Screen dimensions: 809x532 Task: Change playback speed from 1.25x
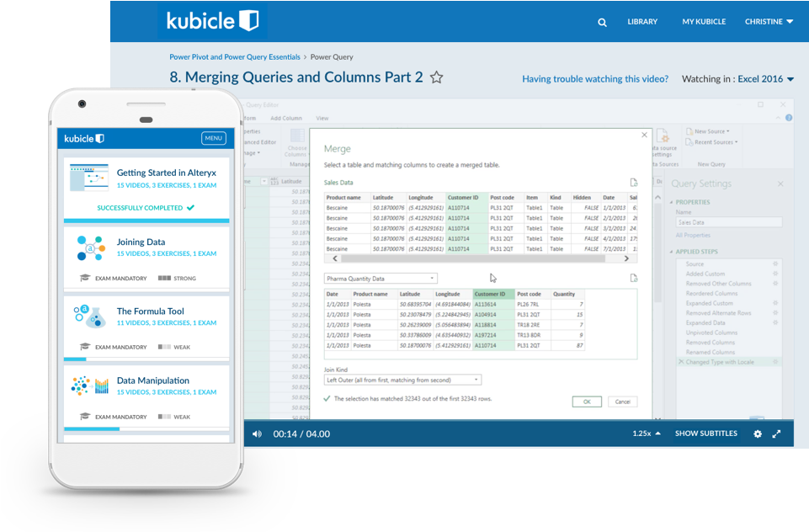(x=646, y=434)
